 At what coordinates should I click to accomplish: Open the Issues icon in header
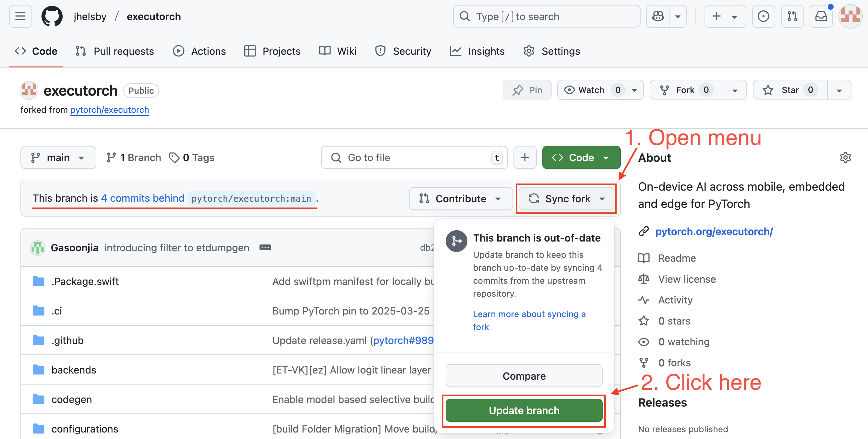click(x=763, y=16)
